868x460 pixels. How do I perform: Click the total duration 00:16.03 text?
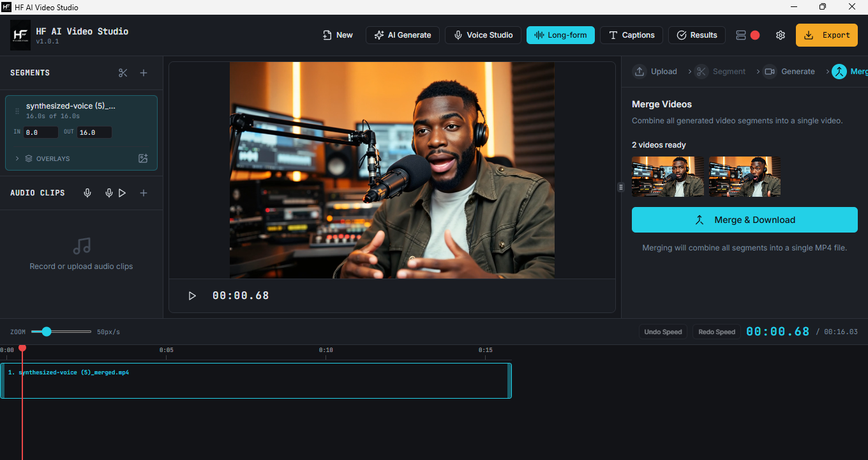click(841, 332)
